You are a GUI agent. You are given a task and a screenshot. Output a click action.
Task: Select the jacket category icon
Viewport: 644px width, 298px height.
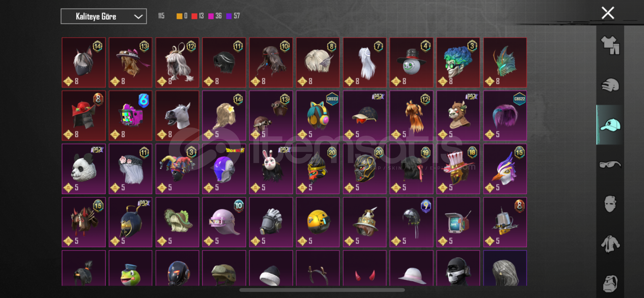click(610, 244)
